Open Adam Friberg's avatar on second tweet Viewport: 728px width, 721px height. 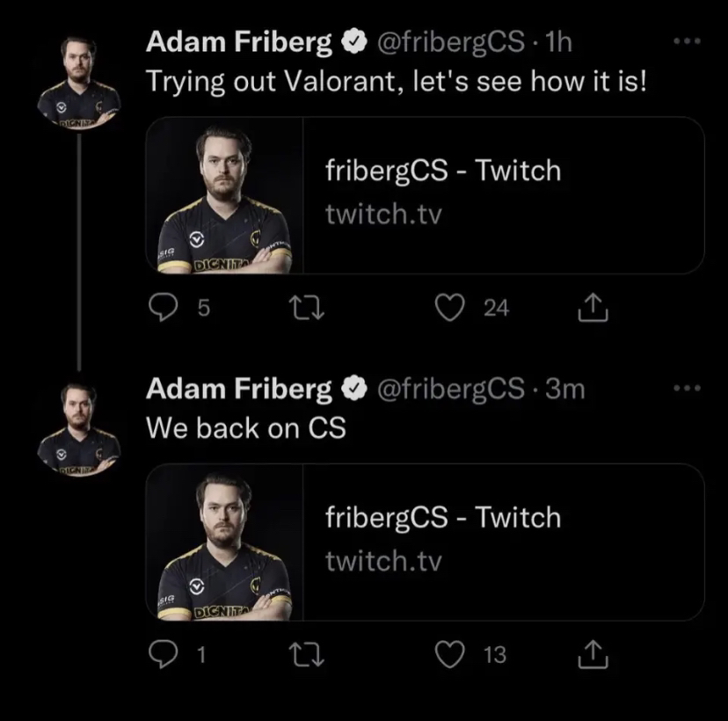coord(78,428)
